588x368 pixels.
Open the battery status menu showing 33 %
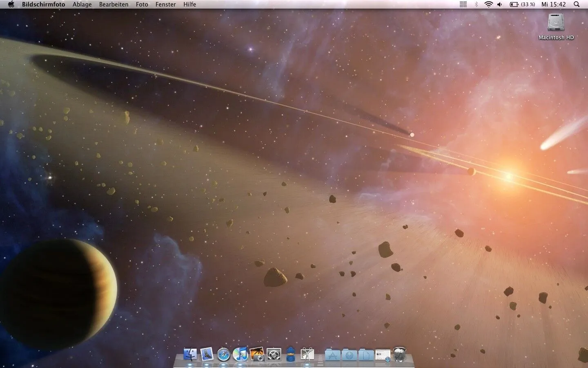coord(522,4)
